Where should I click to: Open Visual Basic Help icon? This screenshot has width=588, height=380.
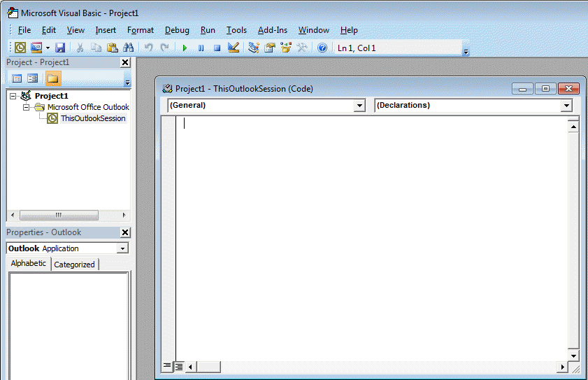tap(322, 48)
